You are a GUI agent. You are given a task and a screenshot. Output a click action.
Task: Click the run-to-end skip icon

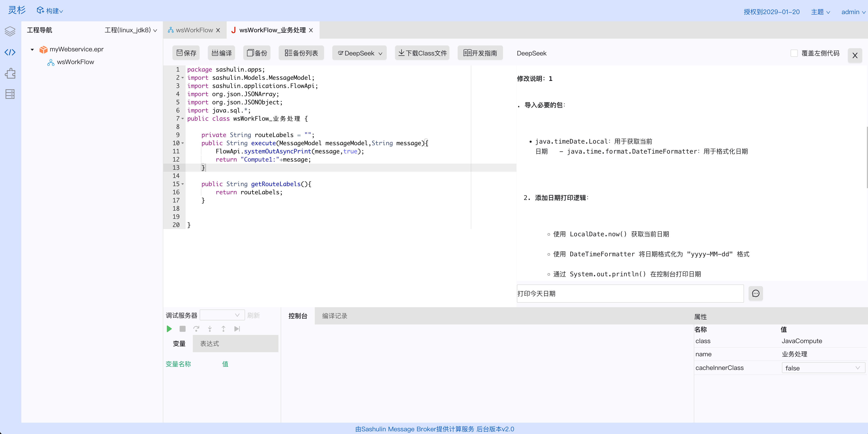click(237, 329)
